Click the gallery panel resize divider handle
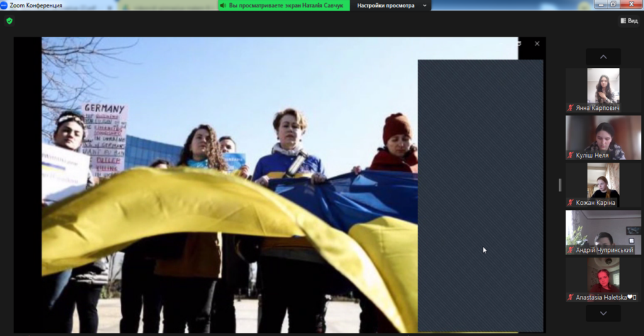The width and height of the screenshot is (644, 336). click(559, 185)
